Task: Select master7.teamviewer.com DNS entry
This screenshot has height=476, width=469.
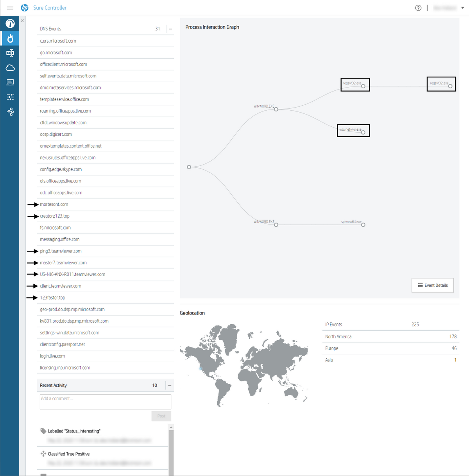Action: coord(106,263)
